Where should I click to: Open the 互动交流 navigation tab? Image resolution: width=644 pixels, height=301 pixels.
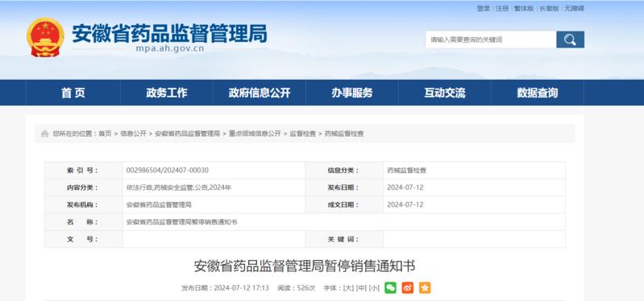coord(445,93)
